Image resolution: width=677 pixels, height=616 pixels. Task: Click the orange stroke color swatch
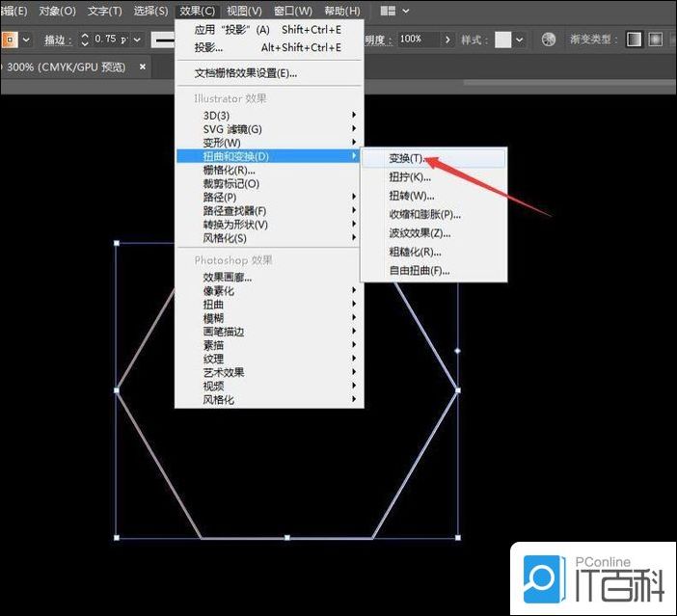pyautogui.click(x=8, y=40)
